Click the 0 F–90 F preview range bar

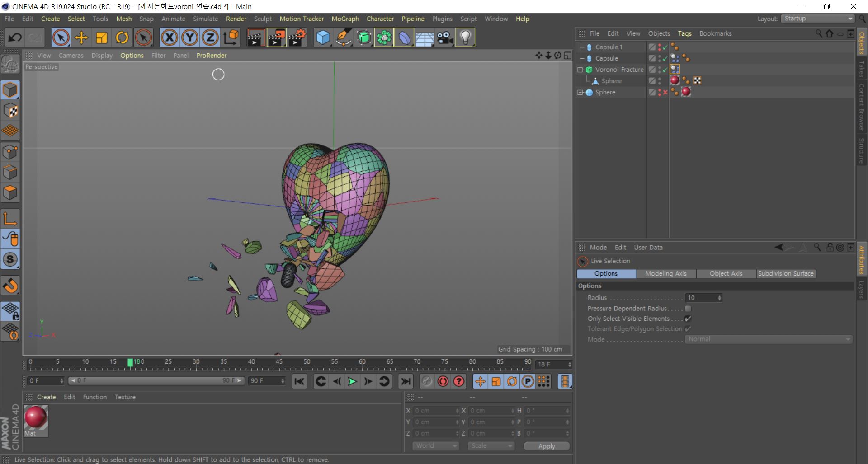point(156,381)
